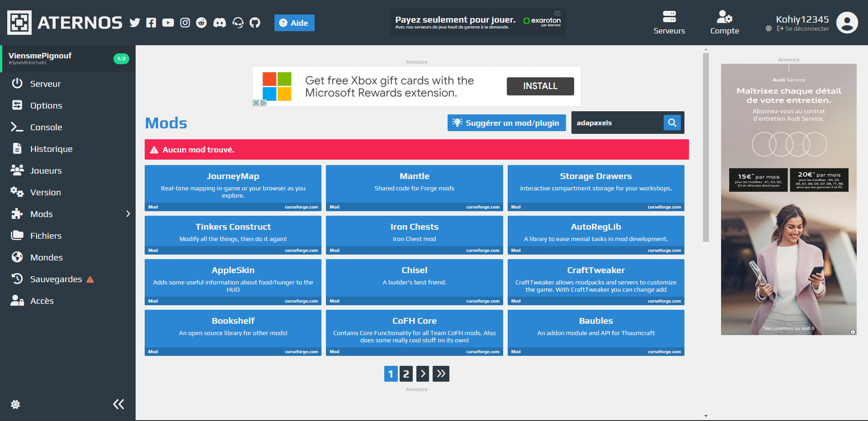Open the Baubles mod card
The image size is (868, 421).
596,332
